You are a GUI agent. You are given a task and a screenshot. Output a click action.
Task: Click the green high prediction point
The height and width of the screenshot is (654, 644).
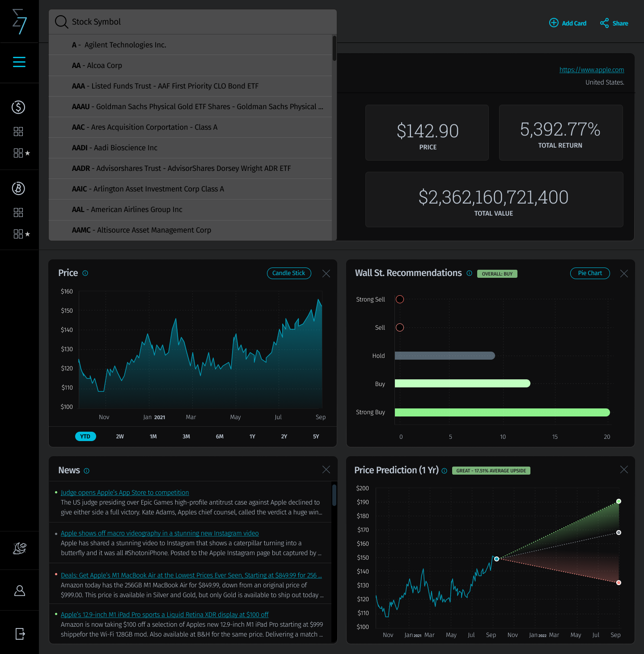[619, 501]
